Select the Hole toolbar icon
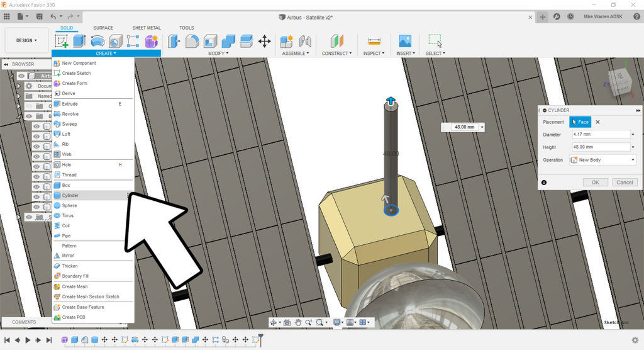 coord(116,41)
